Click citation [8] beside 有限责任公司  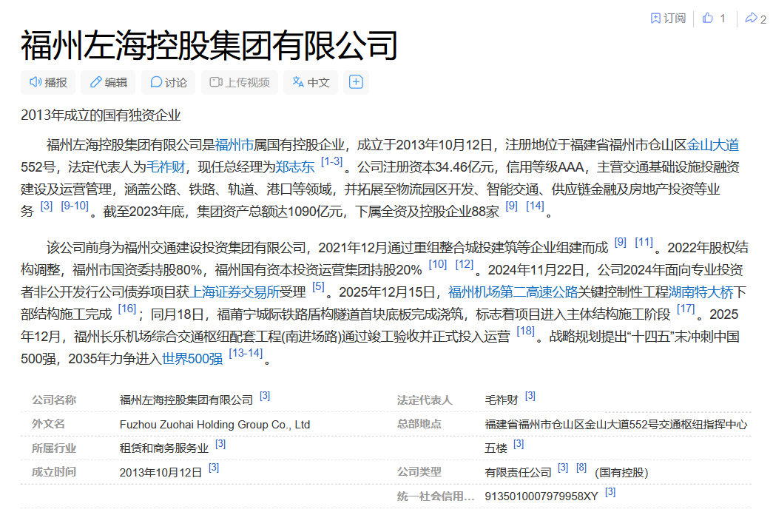click(x=581, y=468)
